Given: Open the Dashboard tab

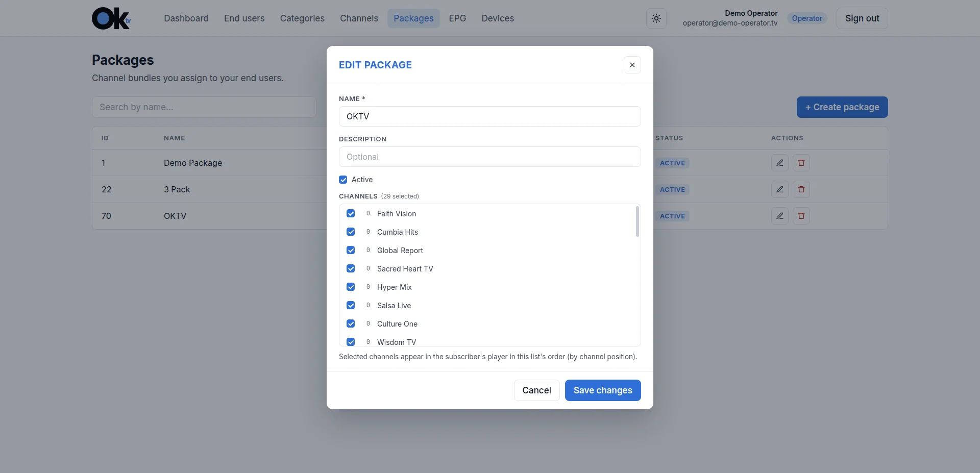Looking at the screenshot, I should pos(186,18).
